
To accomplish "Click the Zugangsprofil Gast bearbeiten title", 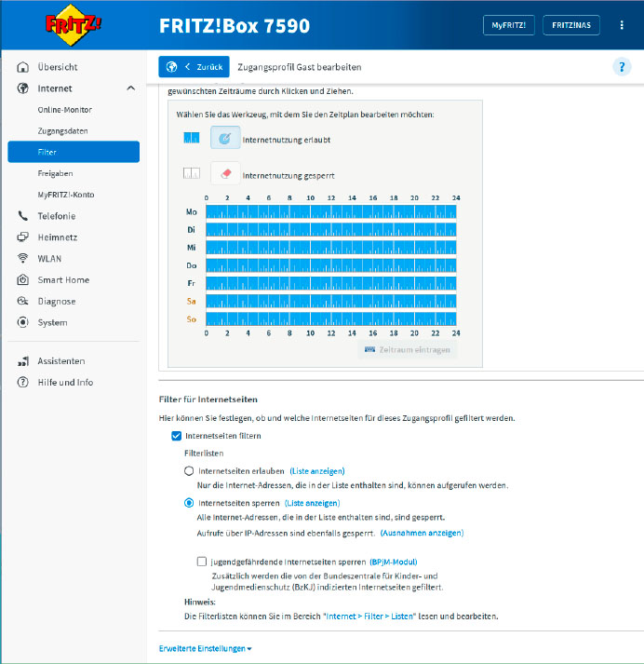I will click(x=299, y=67).
